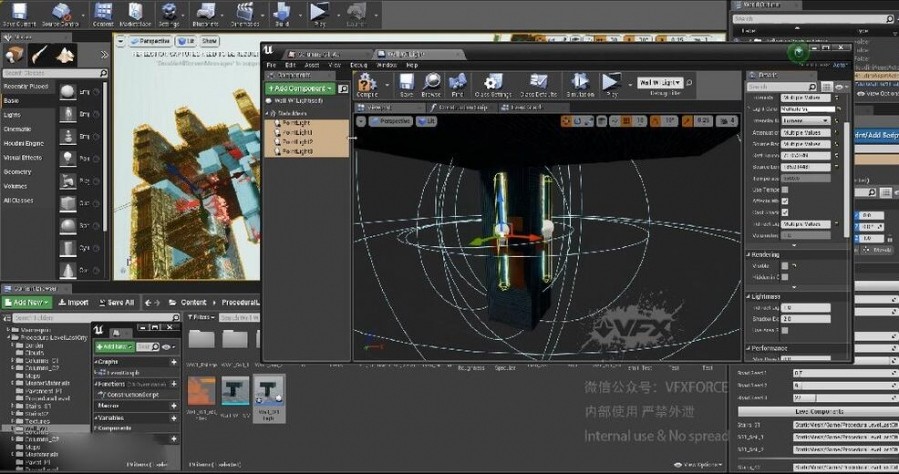Click Build in main toolbar
Viewport: 899px width, 474px height.
point(282,14)
